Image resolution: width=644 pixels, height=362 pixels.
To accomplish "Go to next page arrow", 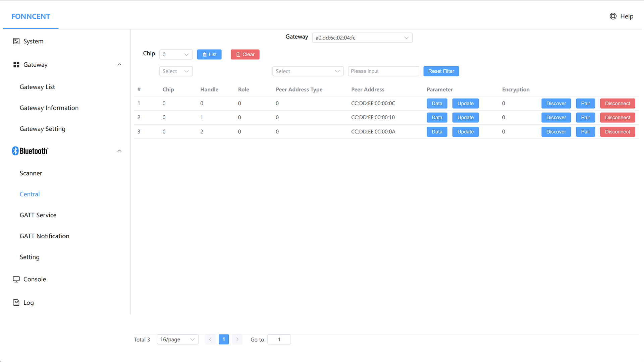I will click(237, 340).
